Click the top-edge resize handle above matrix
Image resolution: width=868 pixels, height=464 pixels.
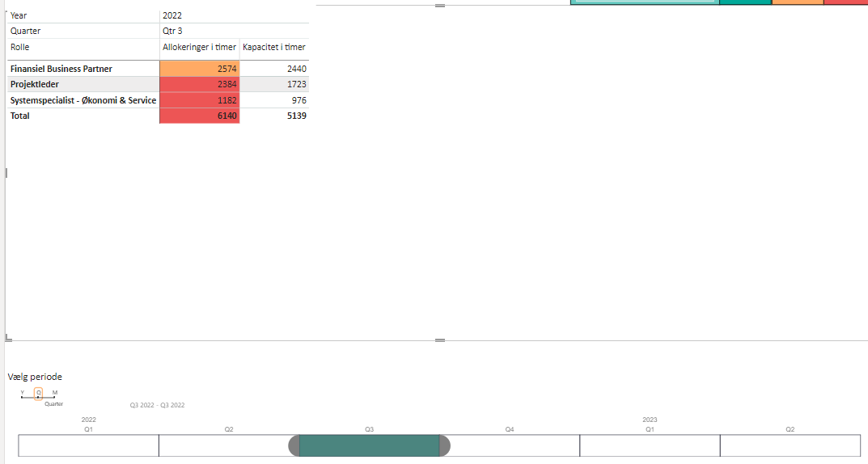(x=440, y=6)
